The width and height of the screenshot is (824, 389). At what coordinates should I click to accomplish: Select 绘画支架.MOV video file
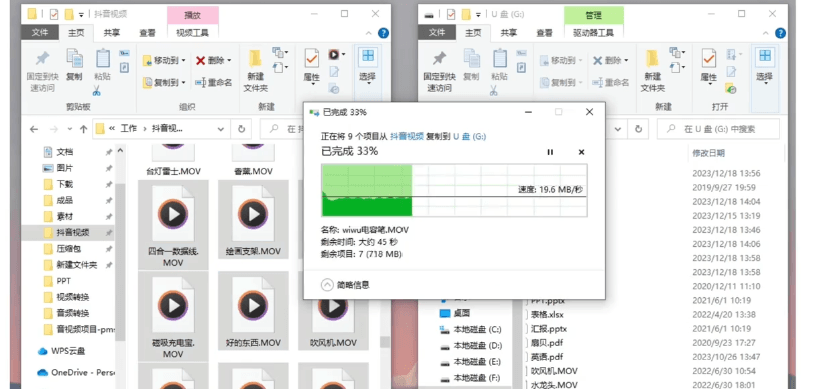click(x=253, y=220)
